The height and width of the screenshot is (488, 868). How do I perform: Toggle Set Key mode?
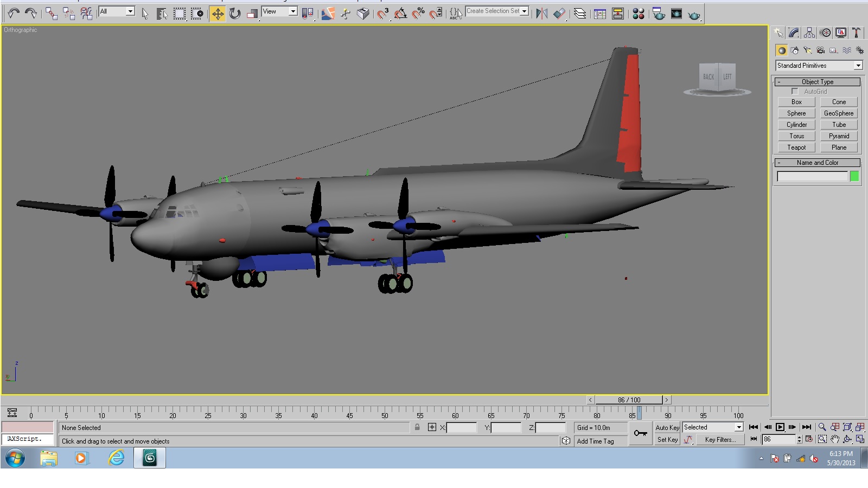pos(667,440)
